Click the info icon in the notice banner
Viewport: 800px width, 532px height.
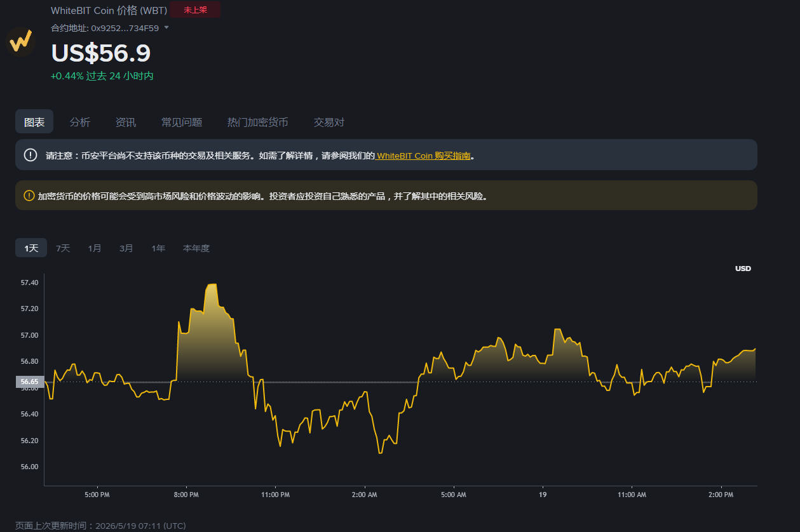31,155
